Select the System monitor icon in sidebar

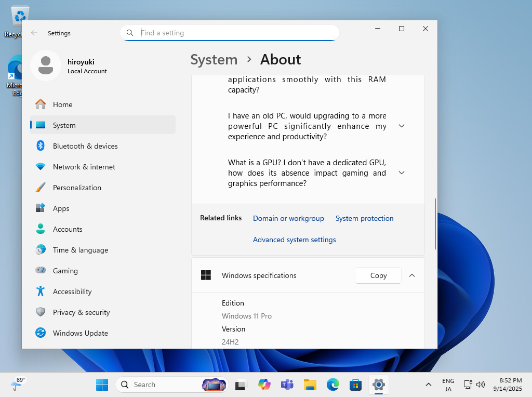coord(41,125)
